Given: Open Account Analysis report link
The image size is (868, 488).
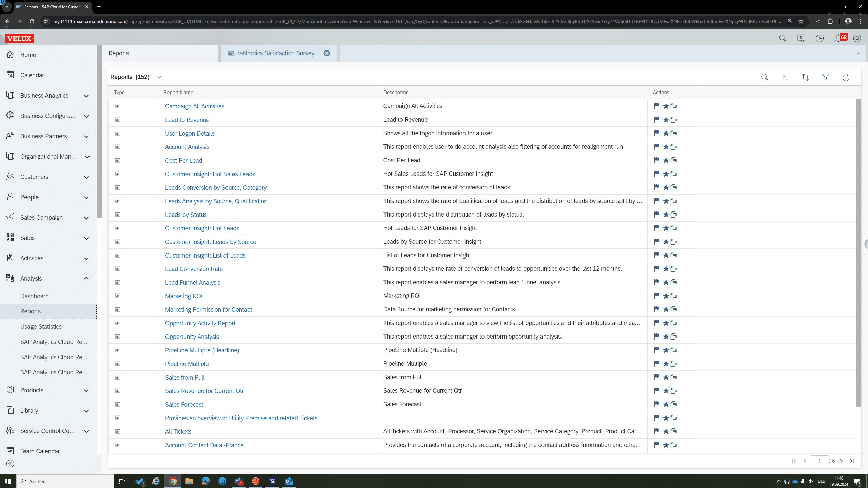Looking at the screenshot, I should pos(187,147).
